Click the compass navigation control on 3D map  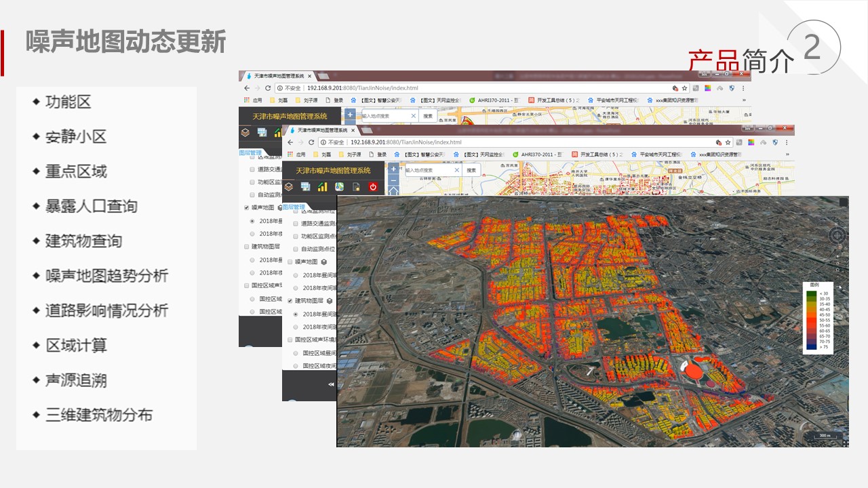click(837, 236)
